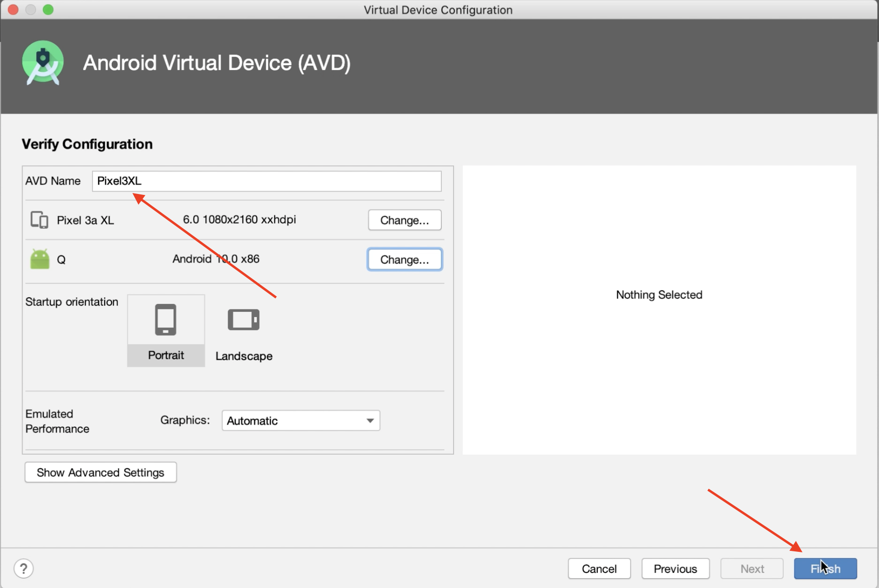Click the "Pixel 3a XL" device label
Screen dimensions: 879x588
tap(85, 220)
